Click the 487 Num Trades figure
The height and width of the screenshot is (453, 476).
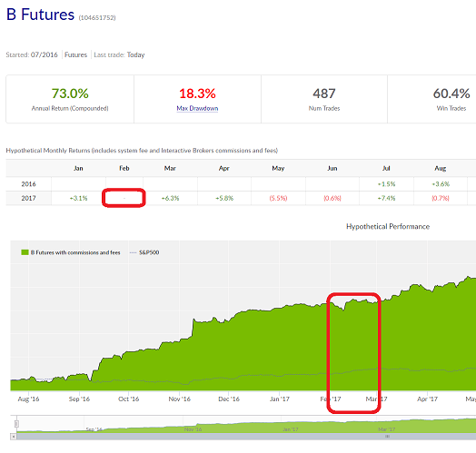(324, 94)
